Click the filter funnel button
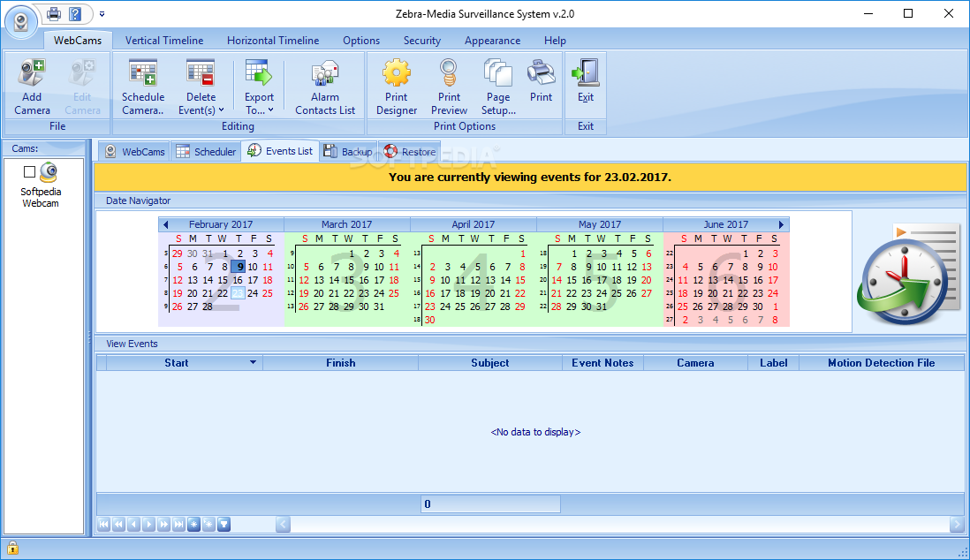This screenshot has width=970, height=560. point(224,525)
